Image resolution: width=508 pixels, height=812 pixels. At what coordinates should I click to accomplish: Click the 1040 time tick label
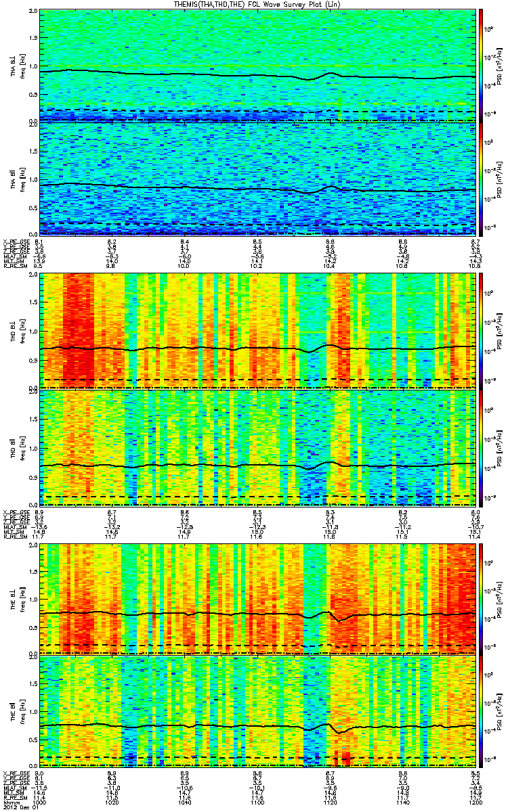186,803
